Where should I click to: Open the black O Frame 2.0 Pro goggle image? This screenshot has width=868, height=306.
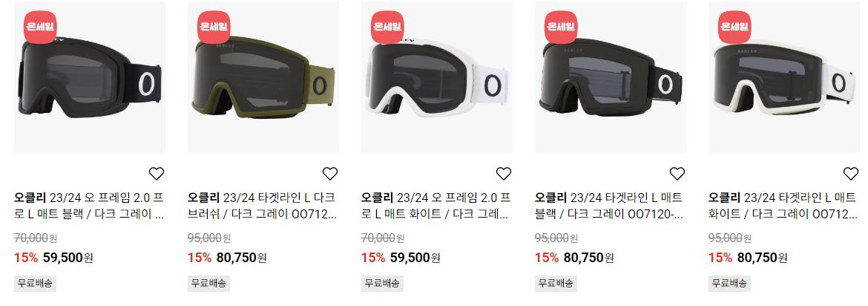[x=90, y=77]
